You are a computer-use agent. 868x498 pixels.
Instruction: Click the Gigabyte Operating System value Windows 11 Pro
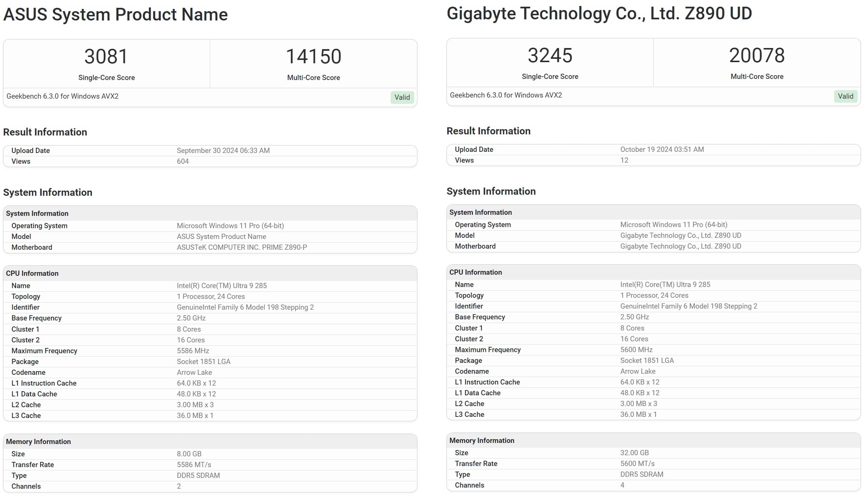(674, 224)
